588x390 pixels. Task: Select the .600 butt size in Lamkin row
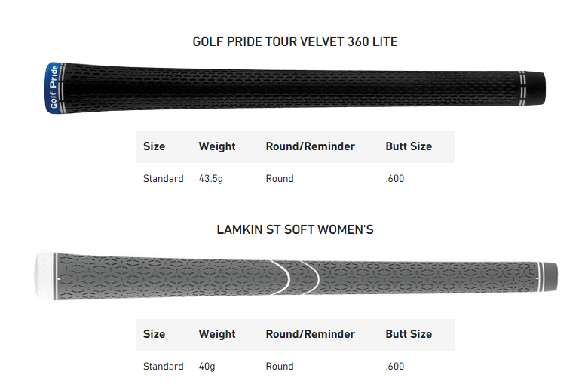(x=394, y=367)
